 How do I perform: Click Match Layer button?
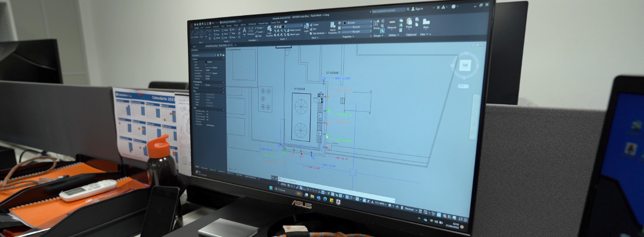(x=294, y=35)
